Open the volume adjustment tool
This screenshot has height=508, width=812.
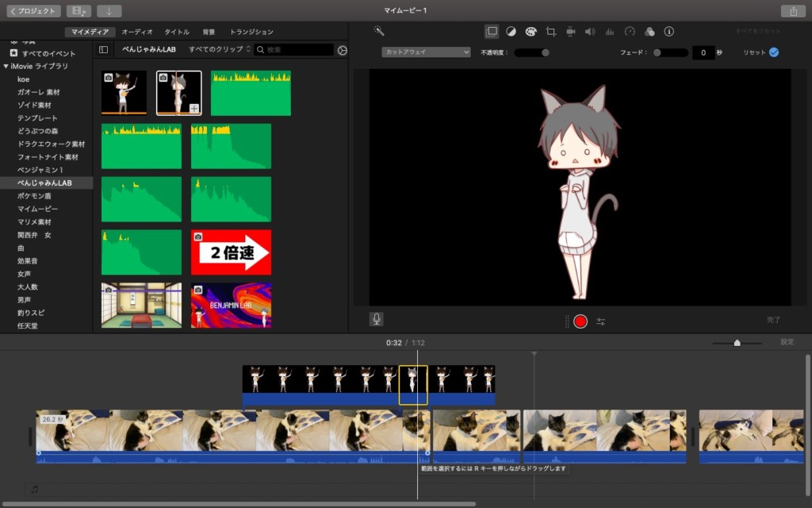click(x=590, y=32)
